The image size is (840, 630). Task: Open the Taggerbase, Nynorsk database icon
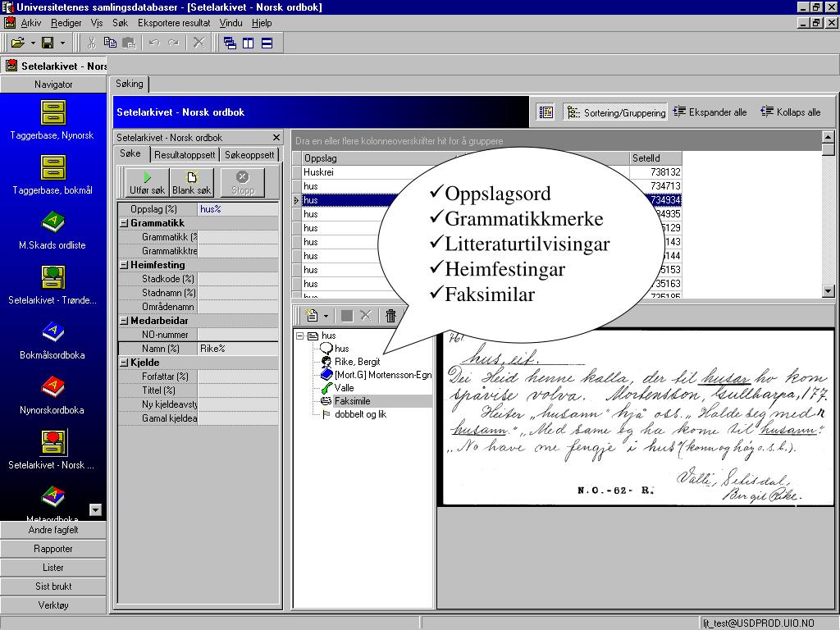[53, 113]
